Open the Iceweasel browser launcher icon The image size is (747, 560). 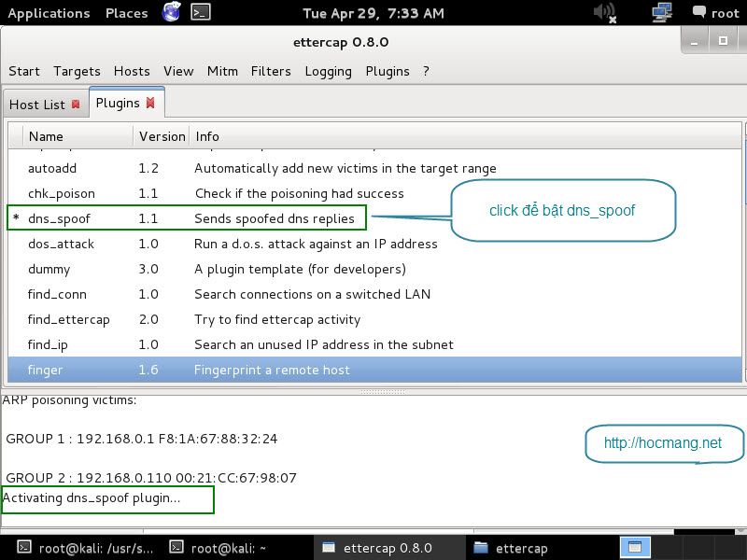[x=172, y=11]
